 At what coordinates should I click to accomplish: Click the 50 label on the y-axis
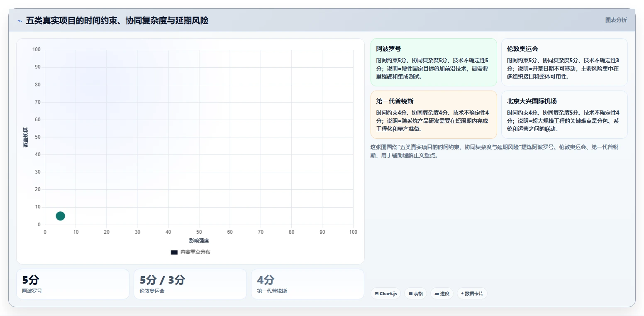click(x=38, y=137)
